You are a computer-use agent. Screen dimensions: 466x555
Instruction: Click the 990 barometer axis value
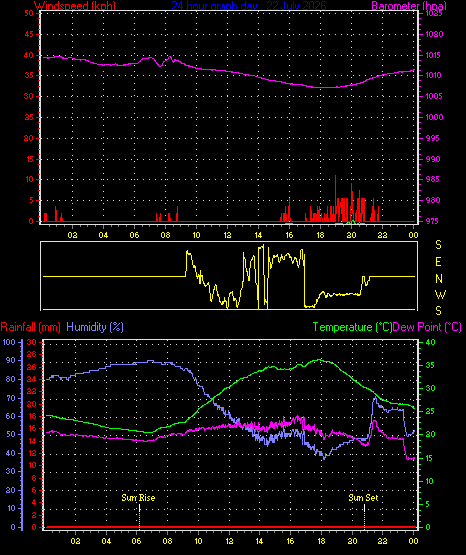433,159
